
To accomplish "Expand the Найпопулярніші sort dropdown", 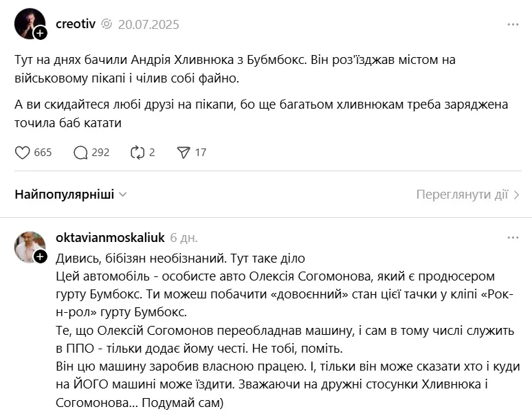I will pos(71,195).
